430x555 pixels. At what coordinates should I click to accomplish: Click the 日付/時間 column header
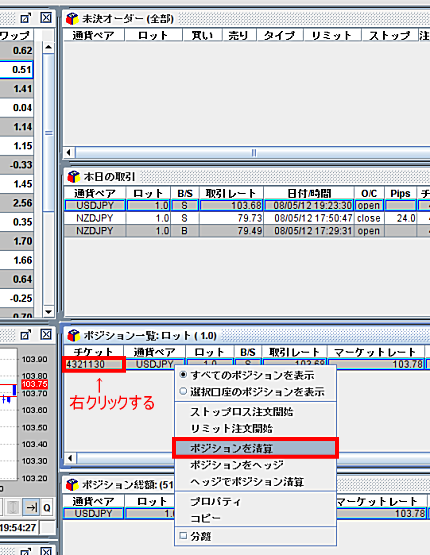309,193
